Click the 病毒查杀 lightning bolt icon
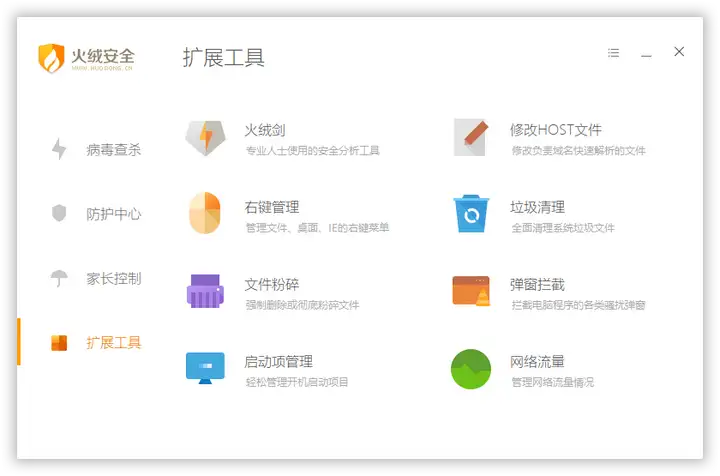The width and height of the screenshot is (720, 476). point(59,149)
